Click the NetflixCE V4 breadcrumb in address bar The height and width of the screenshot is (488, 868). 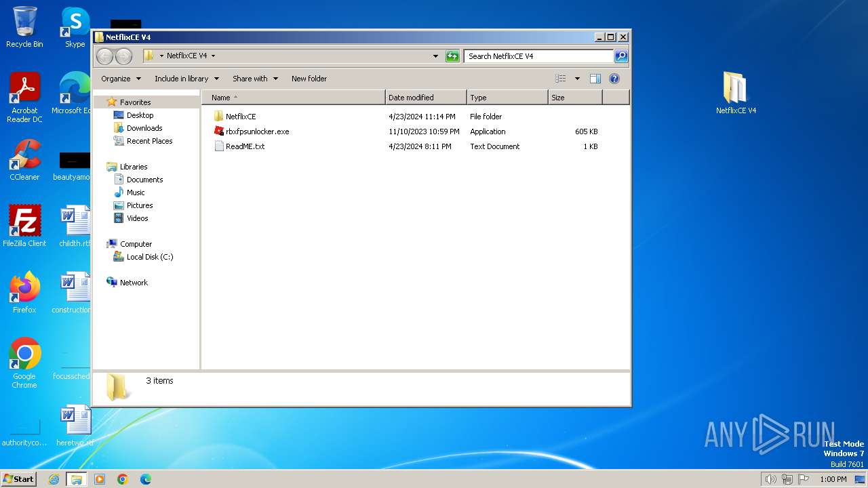click(186, 56)
